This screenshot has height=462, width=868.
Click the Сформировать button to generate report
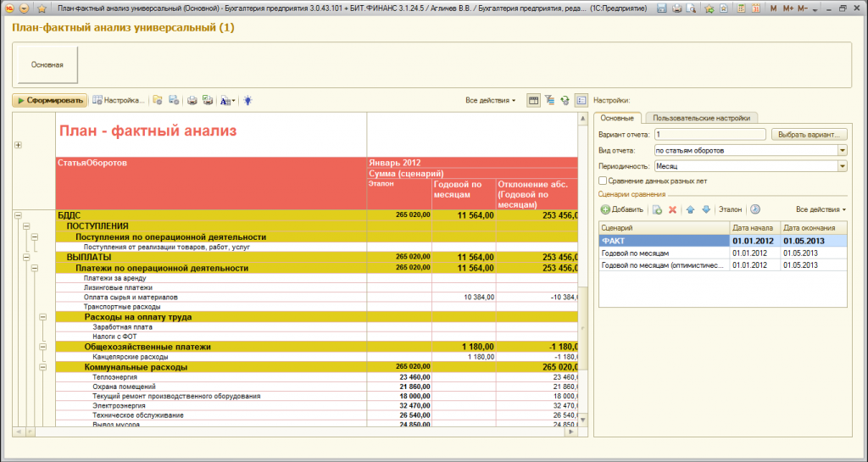50,100
